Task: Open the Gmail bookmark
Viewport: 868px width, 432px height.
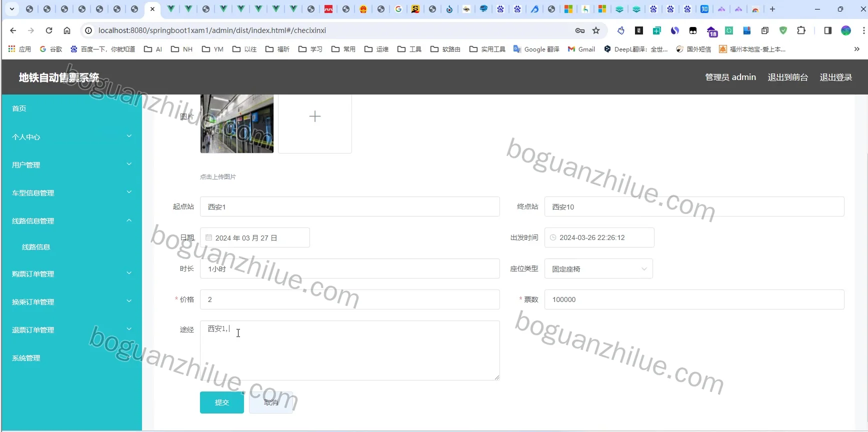Action: pos(581,49)
